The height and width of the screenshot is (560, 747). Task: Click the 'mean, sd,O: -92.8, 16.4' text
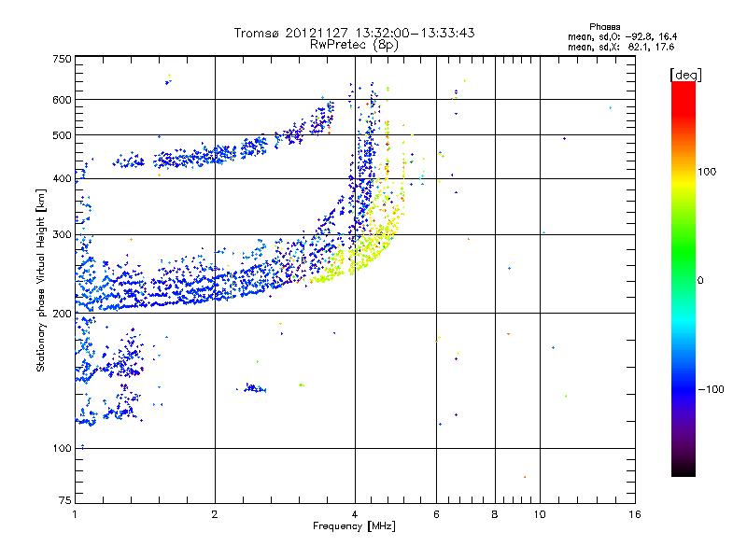point(622,36)
